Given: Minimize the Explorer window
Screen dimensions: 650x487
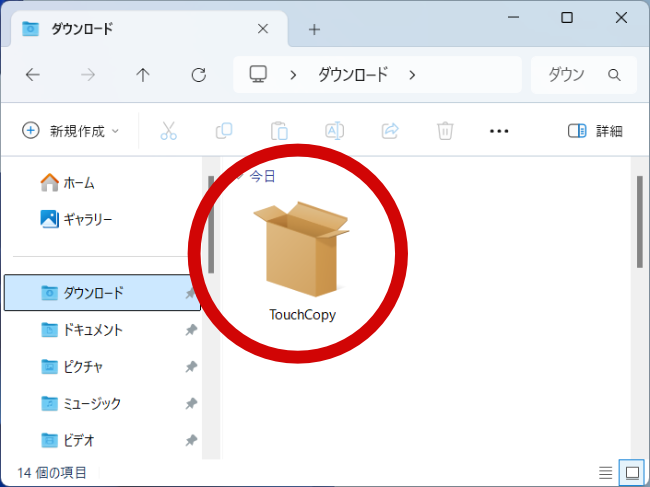Looking at the screenshot, I should 513,17.
